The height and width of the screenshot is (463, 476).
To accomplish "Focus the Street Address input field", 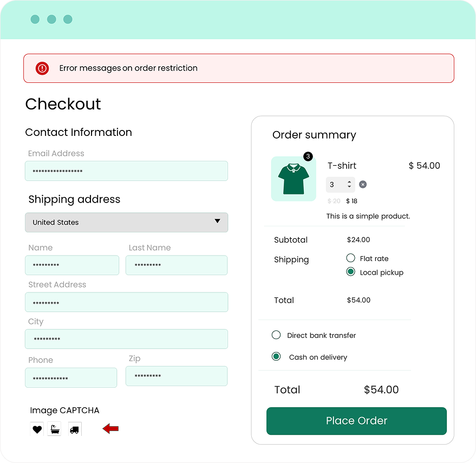I will (x=126, y=302).
